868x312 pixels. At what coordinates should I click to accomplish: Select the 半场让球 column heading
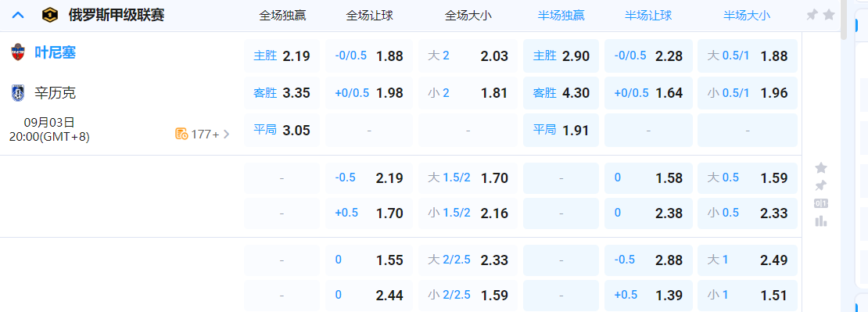pos(648,16)
